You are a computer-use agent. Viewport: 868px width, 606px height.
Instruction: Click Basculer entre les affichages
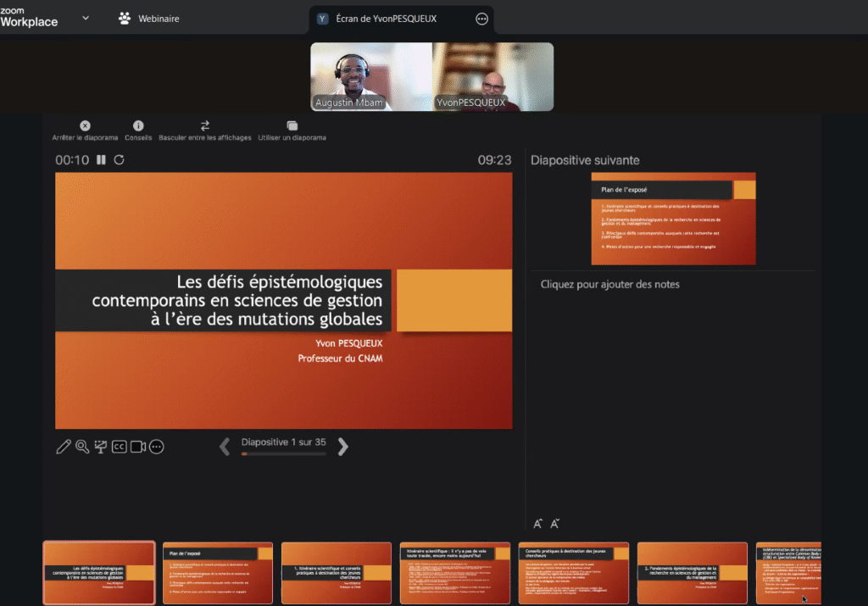(x=205, y=131)
